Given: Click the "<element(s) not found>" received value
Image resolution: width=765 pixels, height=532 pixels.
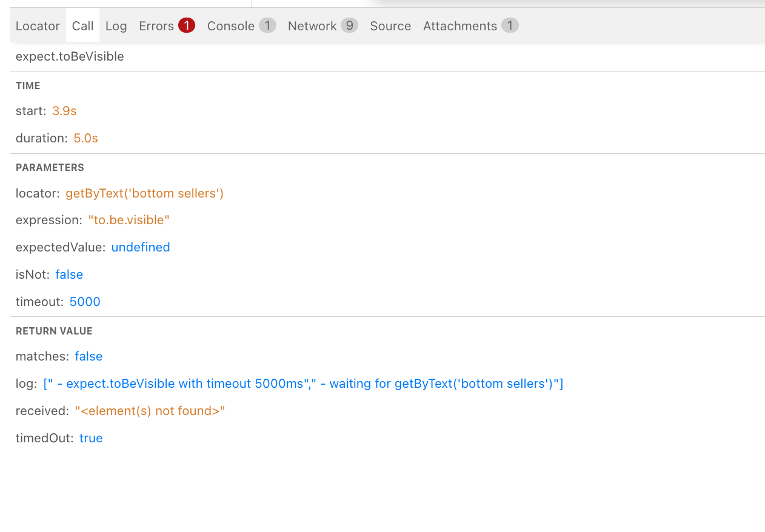Looking at the screenshot, I should pos(150,411).
